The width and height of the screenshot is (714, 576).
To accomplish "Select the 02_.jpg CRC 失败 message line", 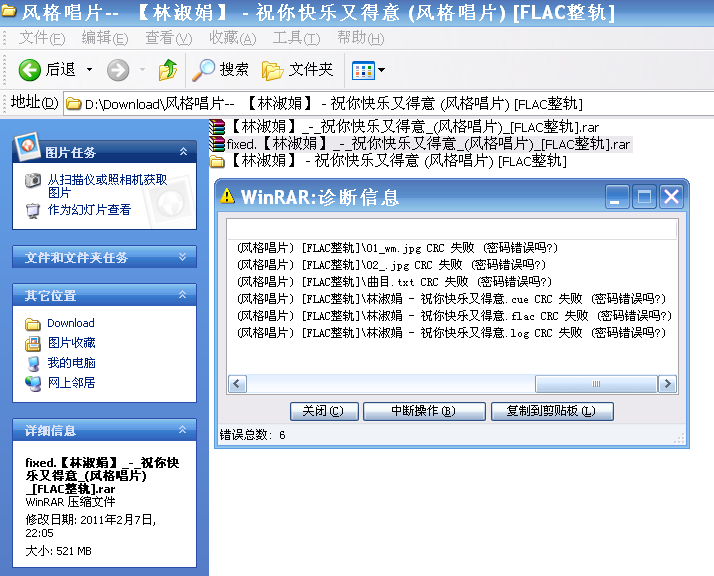I will point(391,265).
